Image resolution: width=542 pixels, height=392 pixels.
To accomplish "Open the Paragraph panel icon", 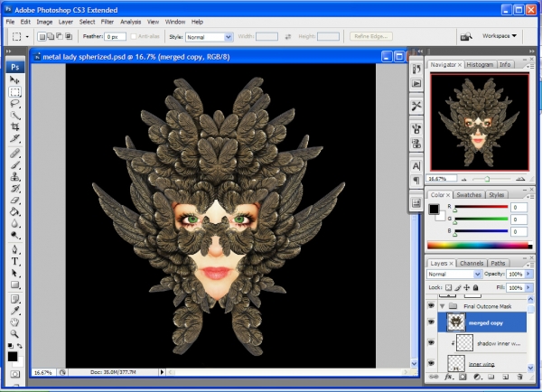I will [x=416, y=180].
